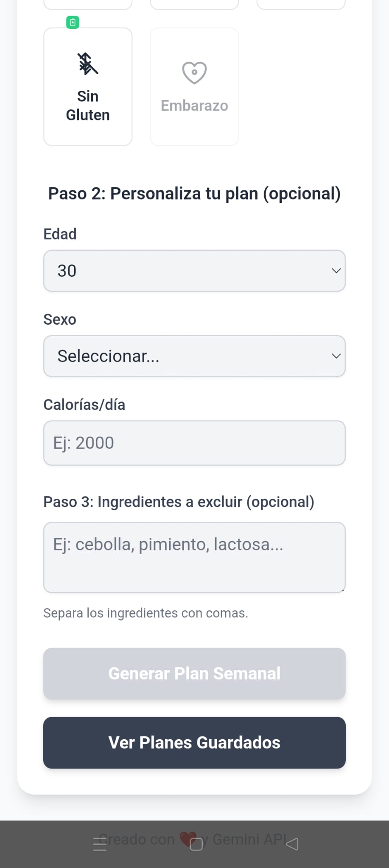Expand the Edad chevron arrow

coord(336,271)
